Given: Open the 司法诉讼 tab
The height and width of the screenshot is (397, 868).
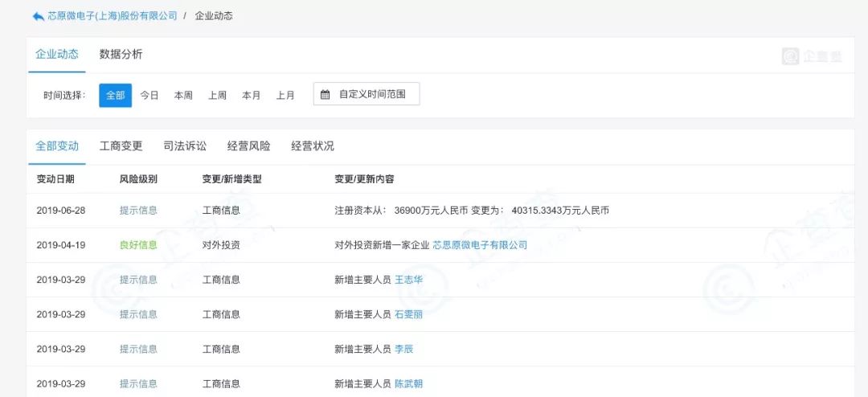Looking at the screenshot, I should (185, 146).
